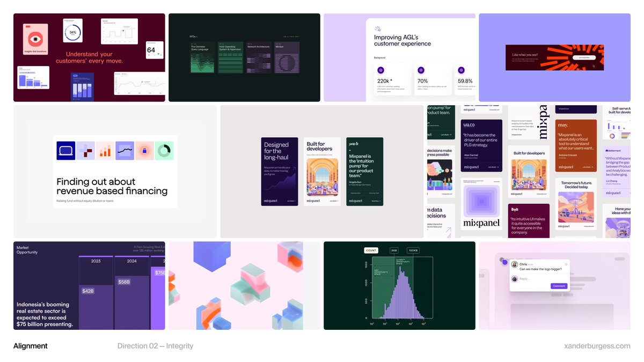Click the 3D isometric cubes illustration

244,285
